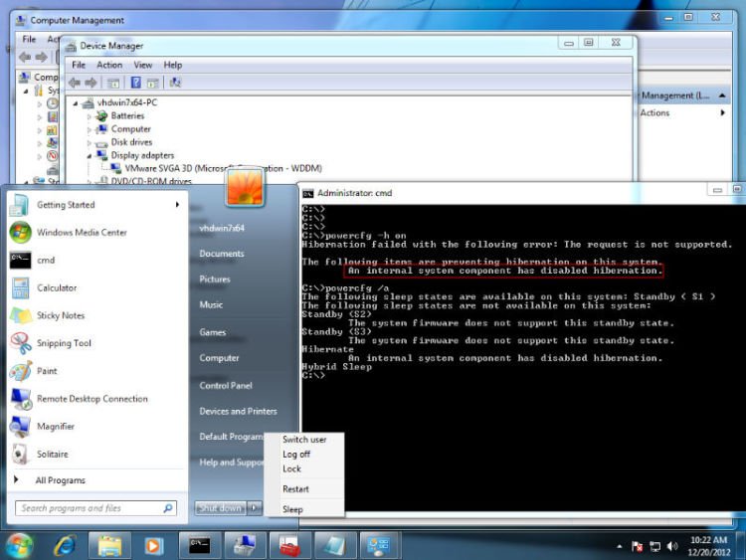Click Device Manager back arrow toolbar icon
This screenshot has height=560, width=746.
click(75, 83)
